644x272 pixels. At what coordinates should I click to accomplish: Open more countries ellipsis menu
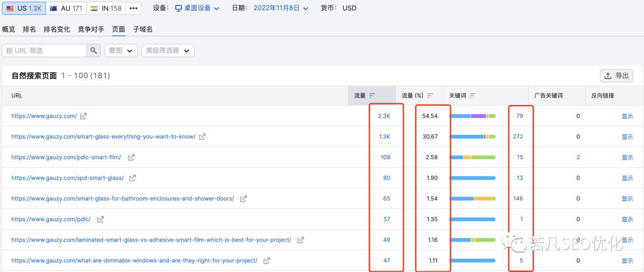pyautogui.click(x=134, y=8)
